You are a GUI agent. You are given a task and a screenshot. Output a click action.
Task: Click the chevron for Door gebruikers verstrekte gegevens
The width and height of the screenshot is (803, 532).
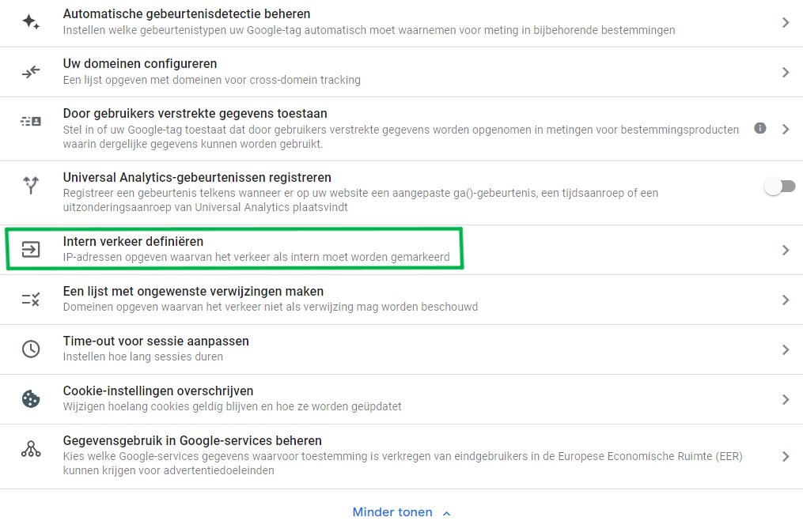(786, 128)
